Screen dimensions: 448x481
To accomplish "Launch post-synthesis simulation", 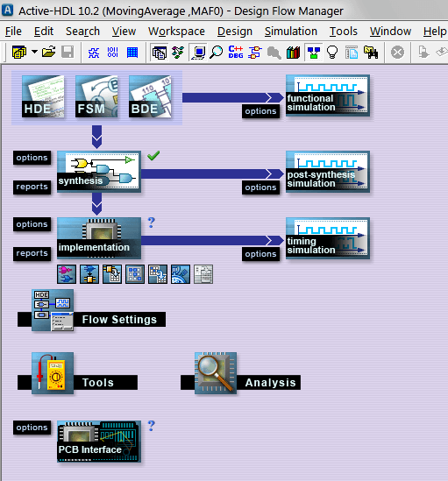I will click(328, 172).
